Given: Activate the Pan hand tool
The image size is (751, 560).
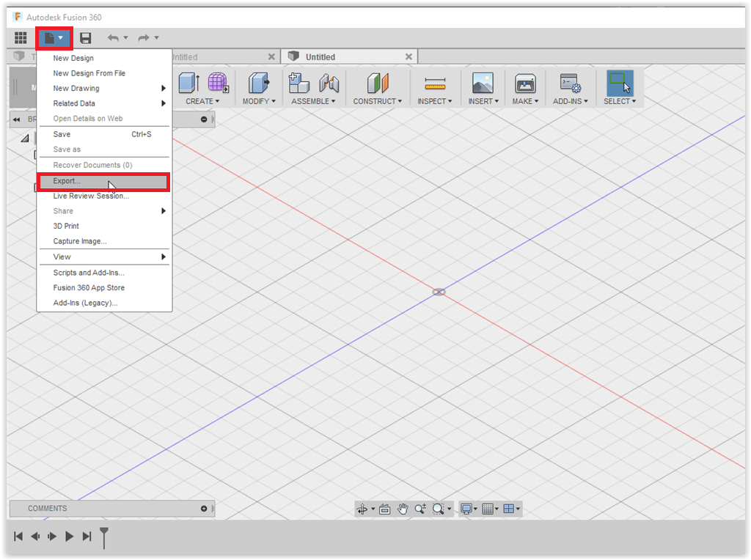Looking at the screenshot, I should tap(403, 509).
